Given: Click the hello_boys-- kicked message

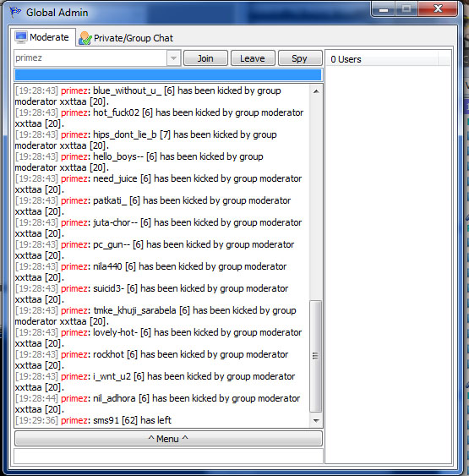Looking at the screenshot, I should tap(139, 161).
